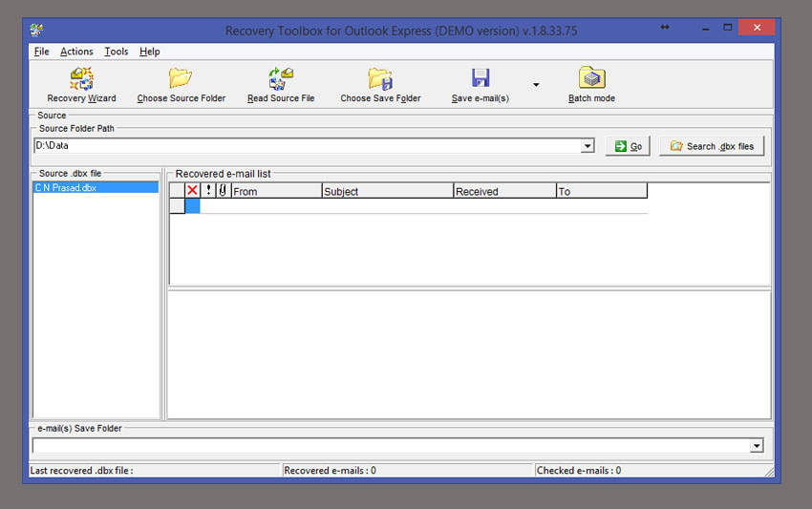This screenshot has height=509, width=812.
Task: Sort the list by the To column
Action: coord(602,191)
